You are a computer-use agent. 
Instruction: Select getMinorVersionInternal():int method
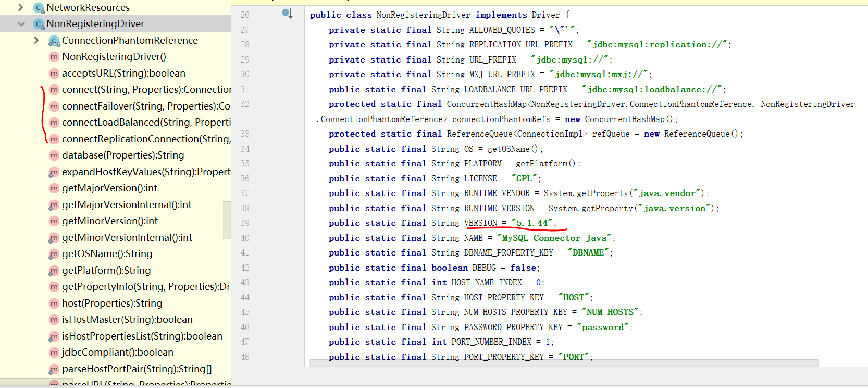pyautogui.click(x=127, y=237)
